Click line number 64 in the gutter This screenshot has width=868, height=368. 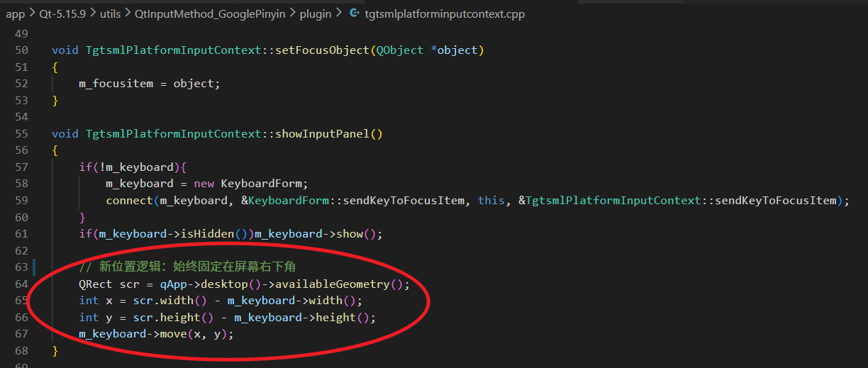(x=21, y=284)
